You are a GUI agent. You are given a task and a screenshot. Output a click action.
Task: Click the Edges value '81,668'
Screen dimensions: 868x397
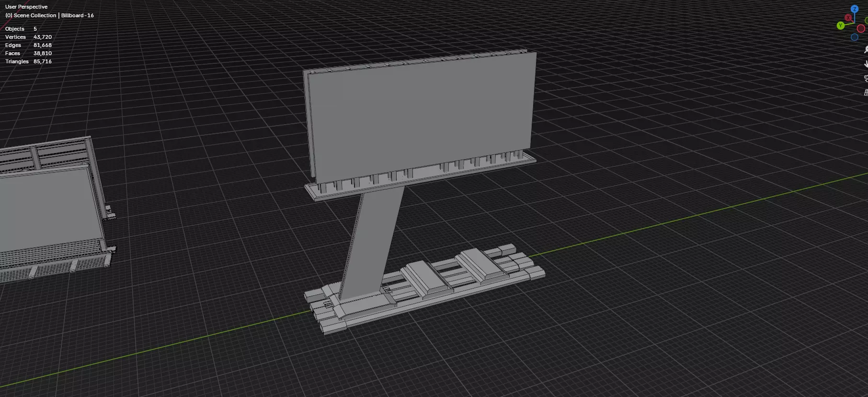[x=43, y=45]
